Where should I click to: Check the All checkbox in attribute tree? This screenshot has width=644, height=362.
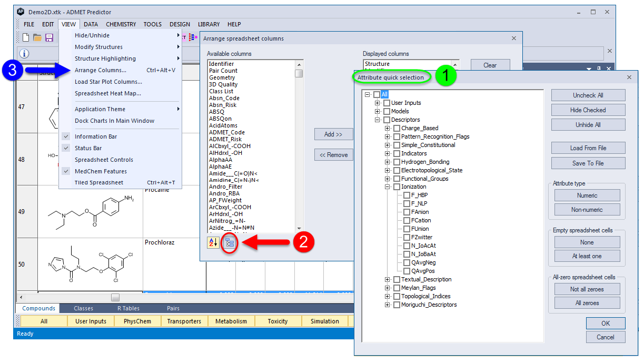(x=377, y=94)
